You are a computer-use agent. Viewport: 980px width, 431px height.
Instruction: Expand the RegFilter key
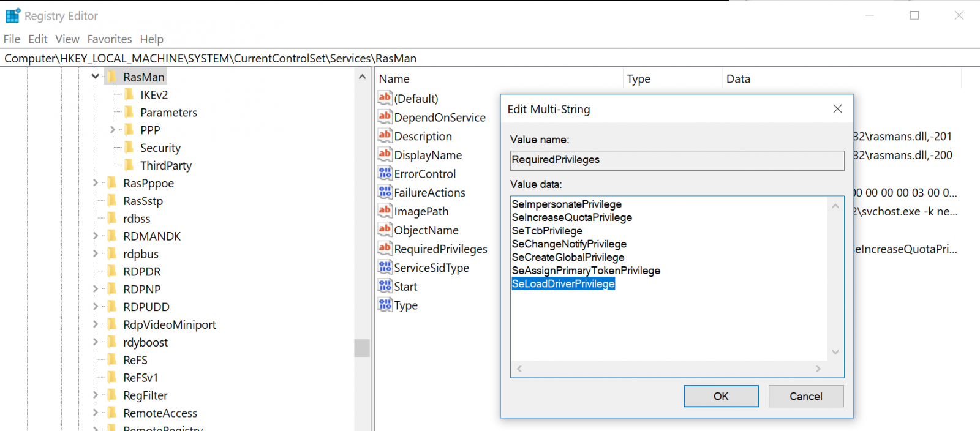point(96,395)
